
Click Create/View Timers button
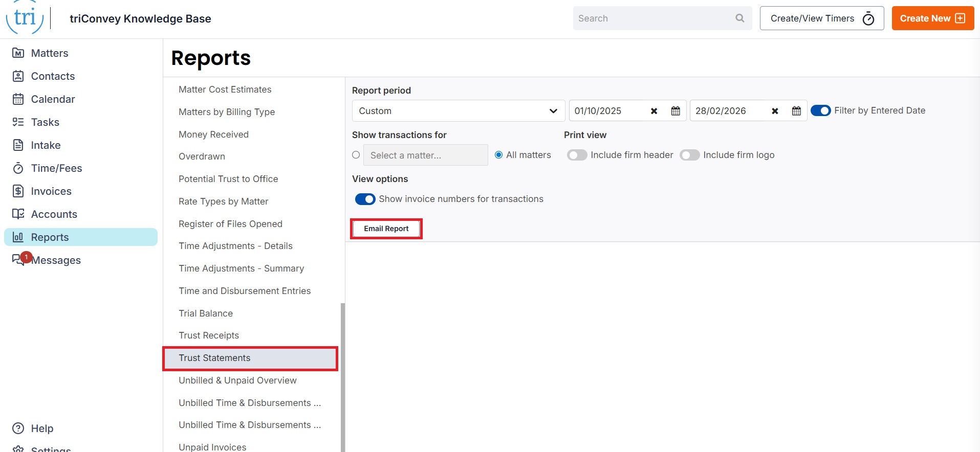tap(821, 18)
